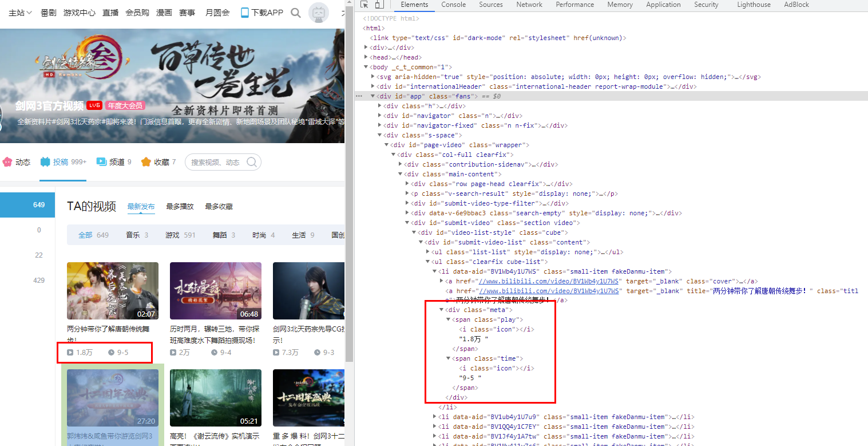Switch to the Console tab
This screenshot has width=868, height=446.
pos(453,5)
